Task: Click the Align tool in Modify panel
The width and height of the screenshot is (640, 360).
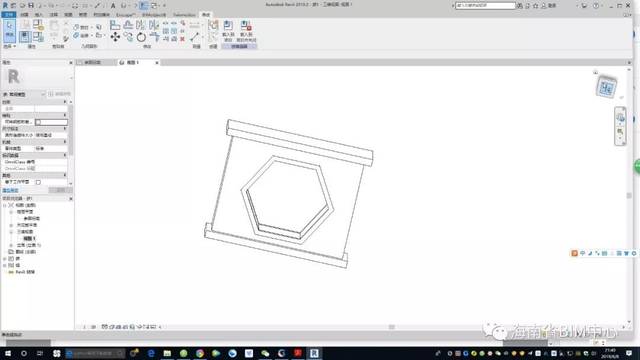Action: (115, 25)
